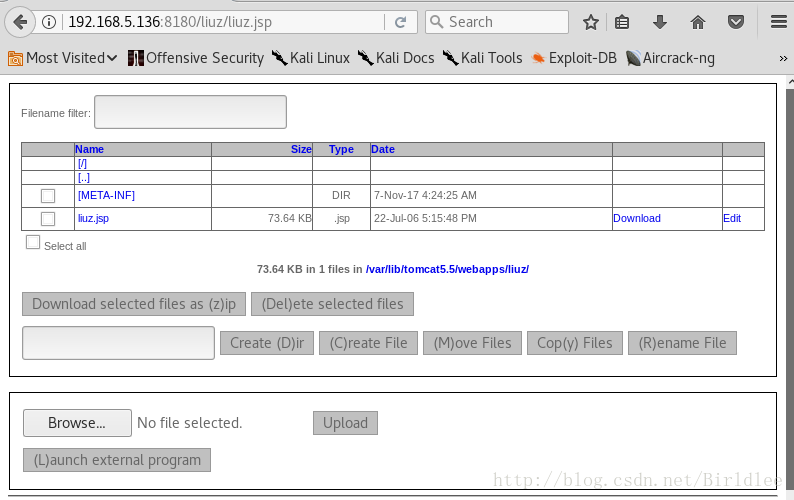Reload the page with the refresh icon
Screen dimensions: 794x500
[401, 22]
